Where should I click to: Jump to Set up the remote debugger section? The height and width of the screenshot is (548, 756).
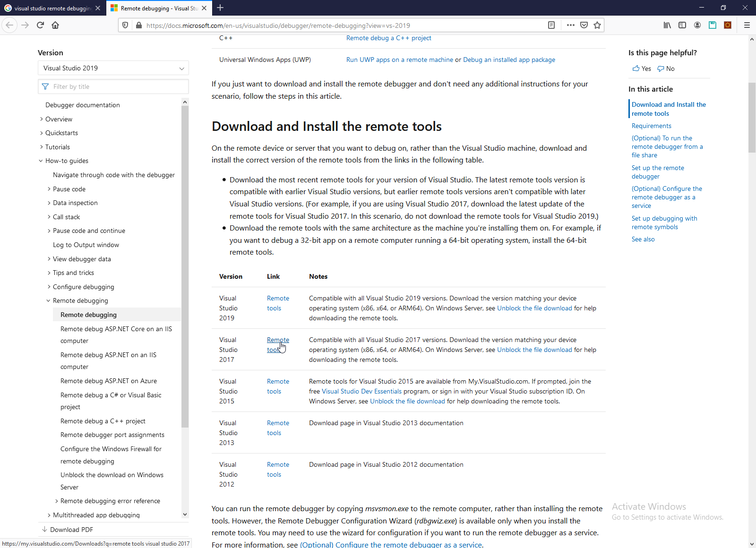(x=658, y=172)
